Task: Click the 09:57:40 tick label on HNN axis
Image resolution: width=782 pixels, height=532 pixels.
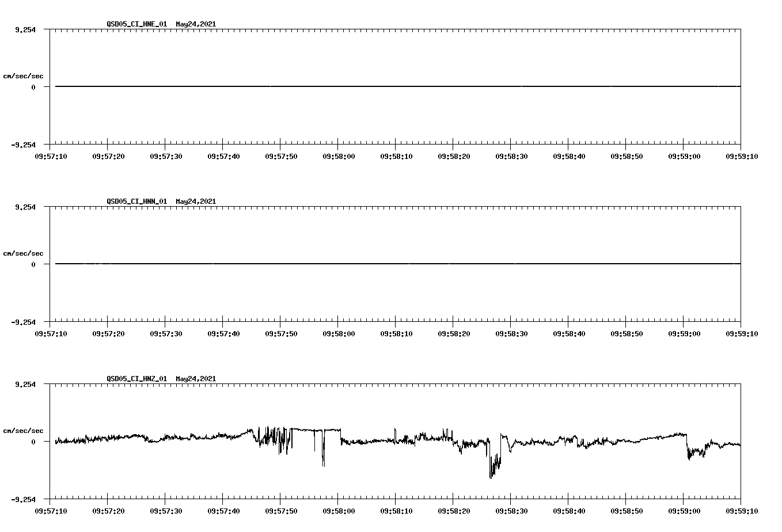Action: pos(222,333)
